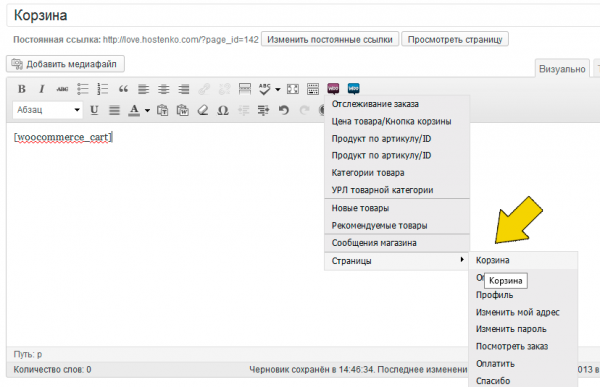The width and height of the screenshot is (600, 387).
Task: Insert the More tag
Action: [x=245, y=89]
